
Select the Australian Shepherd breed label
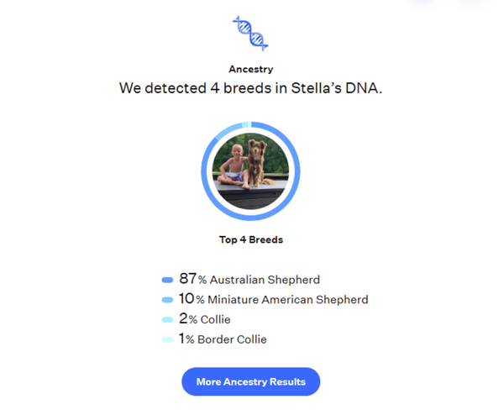pyautogui.click(x=265, y=280)
